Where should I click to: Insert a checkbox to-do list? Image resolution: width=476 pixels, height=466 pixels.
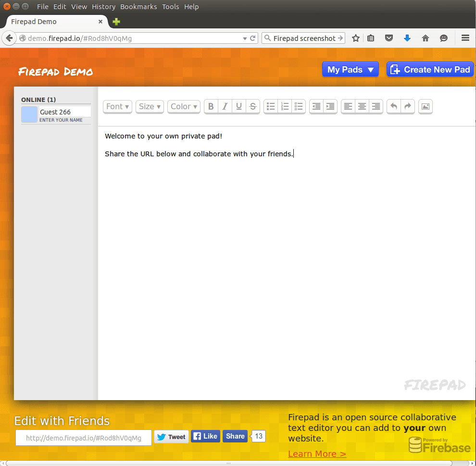299,107
